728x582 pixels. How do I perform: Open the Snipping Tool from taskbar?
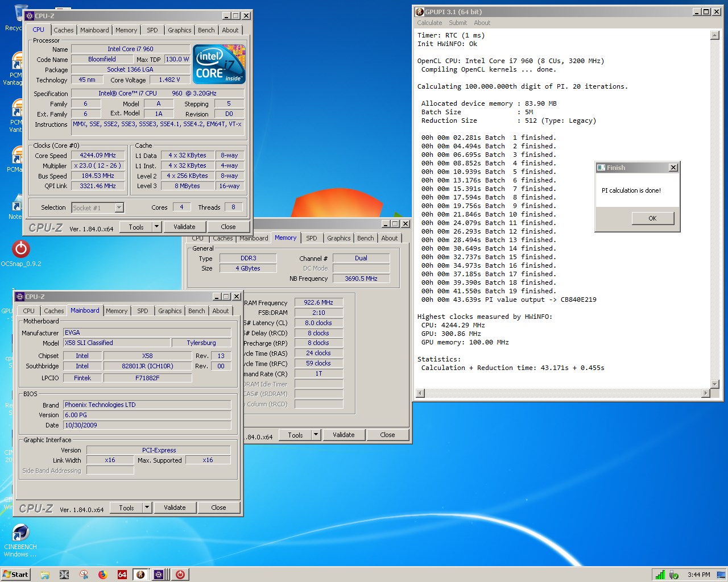84,575
